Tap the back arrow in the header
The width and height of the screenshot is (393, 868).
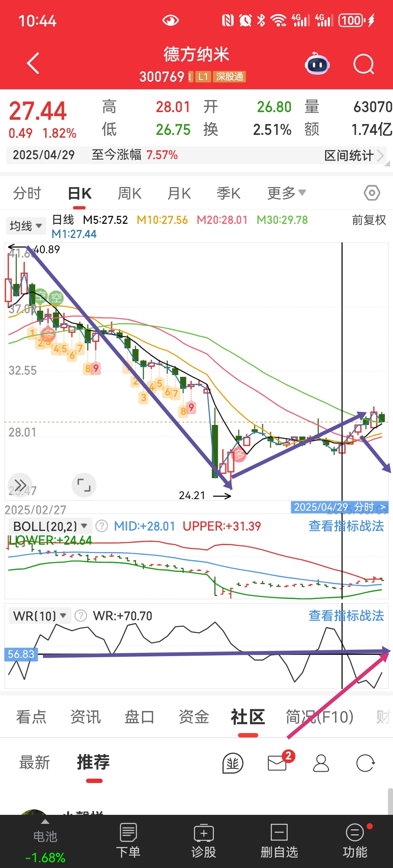pyautogui.click(x=33, y=64)
